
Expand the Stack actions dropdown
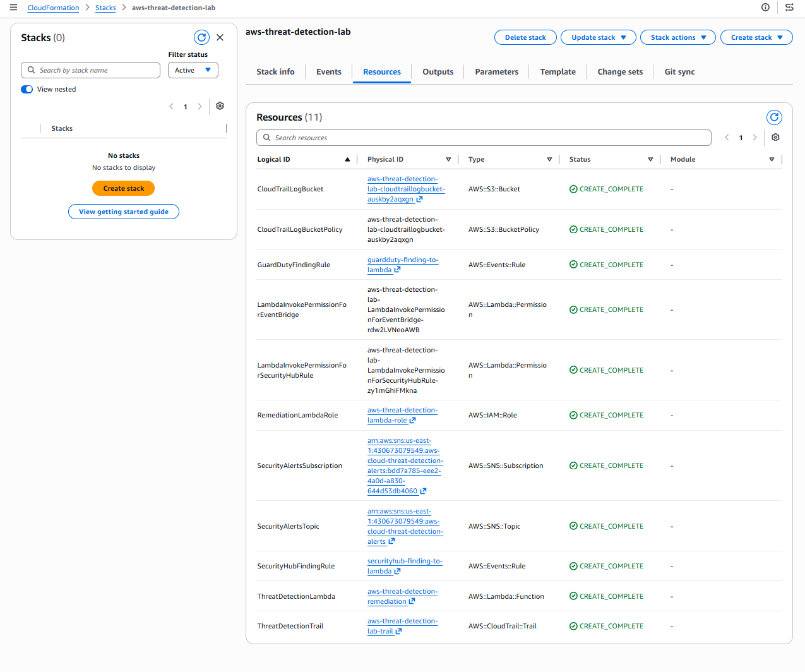pyautogui.click(x=678, y=37)
